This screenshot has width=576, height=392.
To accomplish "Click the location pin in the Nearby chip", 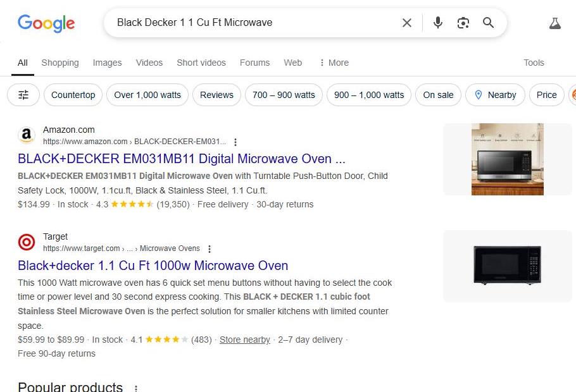I will click(x=479, y=95).
